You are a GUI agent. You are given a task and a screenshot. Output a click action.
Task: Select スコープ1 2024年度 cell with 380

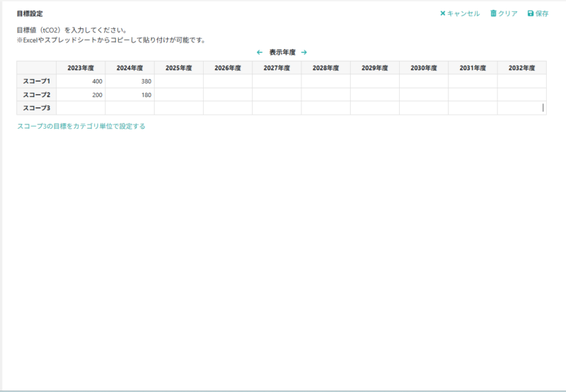130,81
